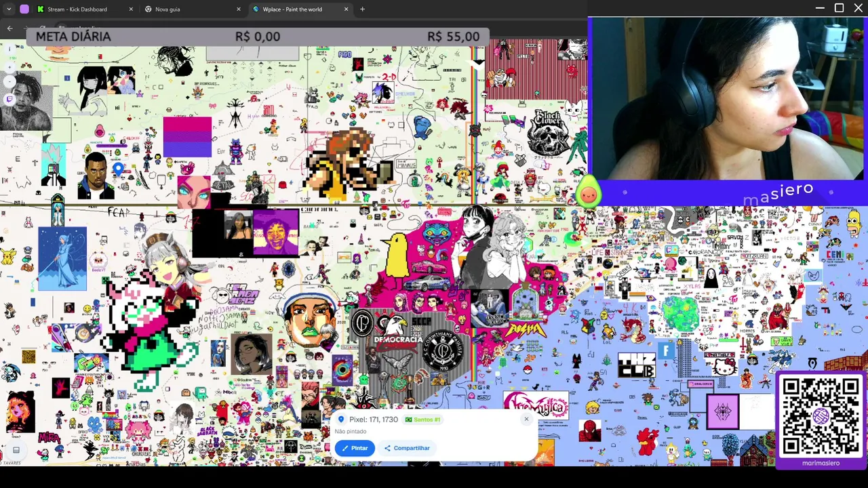868x488 pixels.
Task: Click the purple pinned tab icon
Action: coord(24,9)
